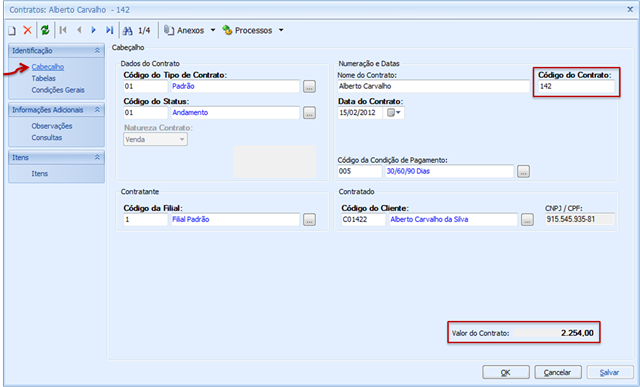Click the Padrão description text
The height and width of the screenshot is (387, 640).
[x=183, y=86]
